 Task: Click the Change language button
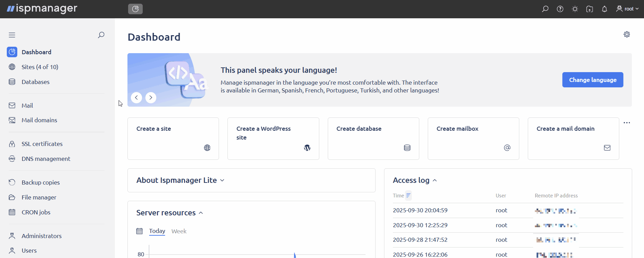pos(592,80)
